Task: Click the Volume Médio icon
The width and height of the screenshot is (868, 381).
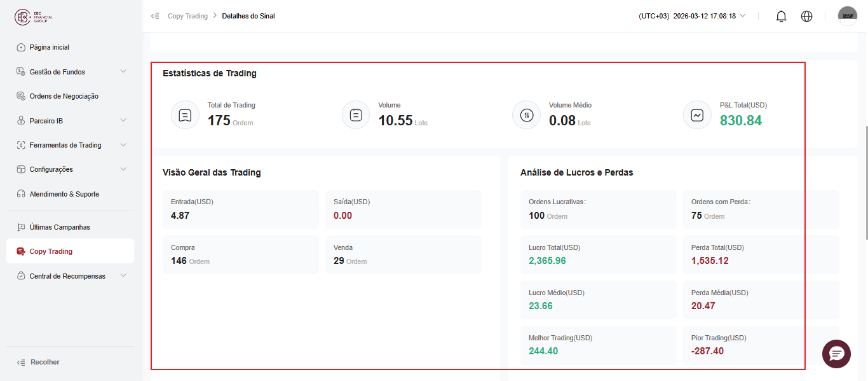Action: click(x=526, y=115)
